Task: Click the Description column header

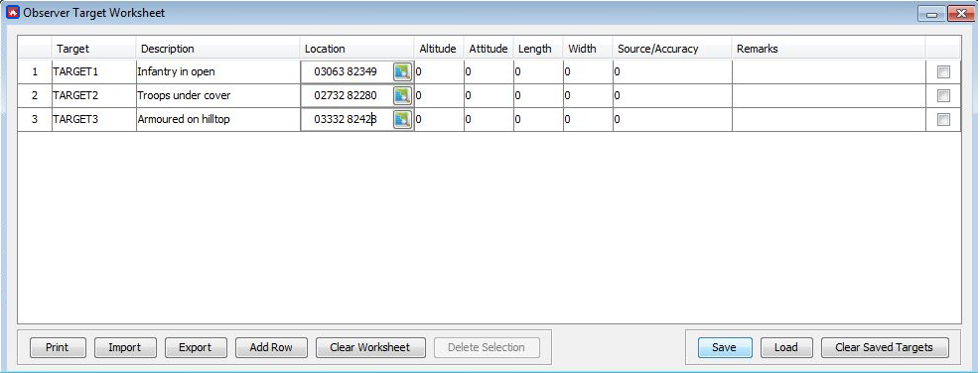Action: (x=217, y=48)
